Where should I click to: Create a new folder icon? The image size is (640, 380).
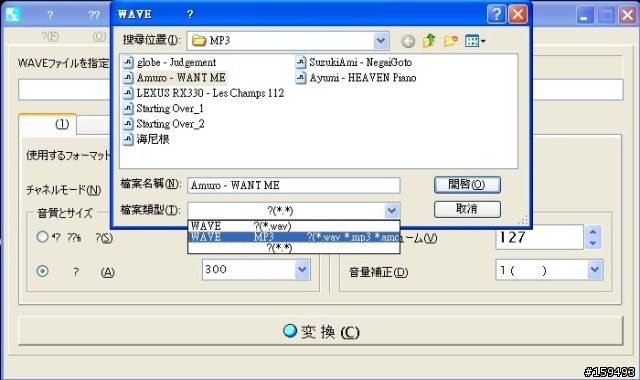451,41
